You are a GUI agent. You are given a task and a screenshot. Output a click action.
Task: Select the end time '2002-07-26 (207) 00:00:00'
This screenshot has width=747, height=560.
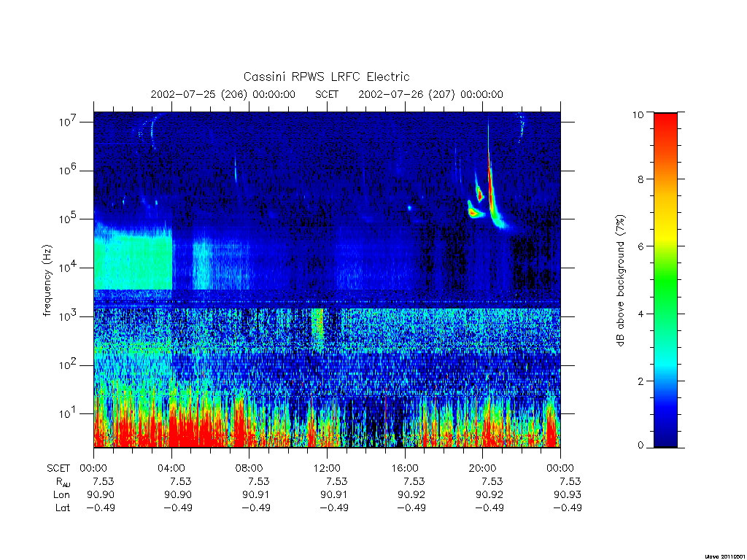pyautogui.click(x=430, y=94)
